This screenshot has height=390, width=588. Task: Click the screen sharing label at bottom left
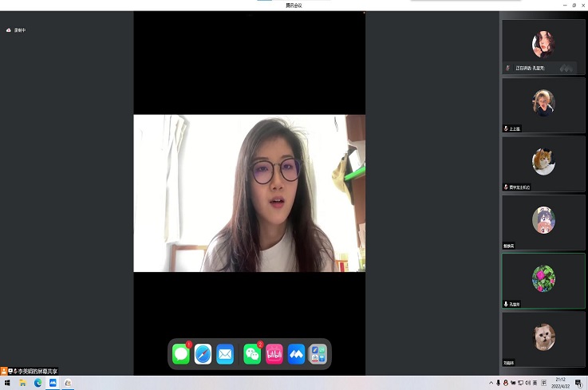tap(34, 372)
